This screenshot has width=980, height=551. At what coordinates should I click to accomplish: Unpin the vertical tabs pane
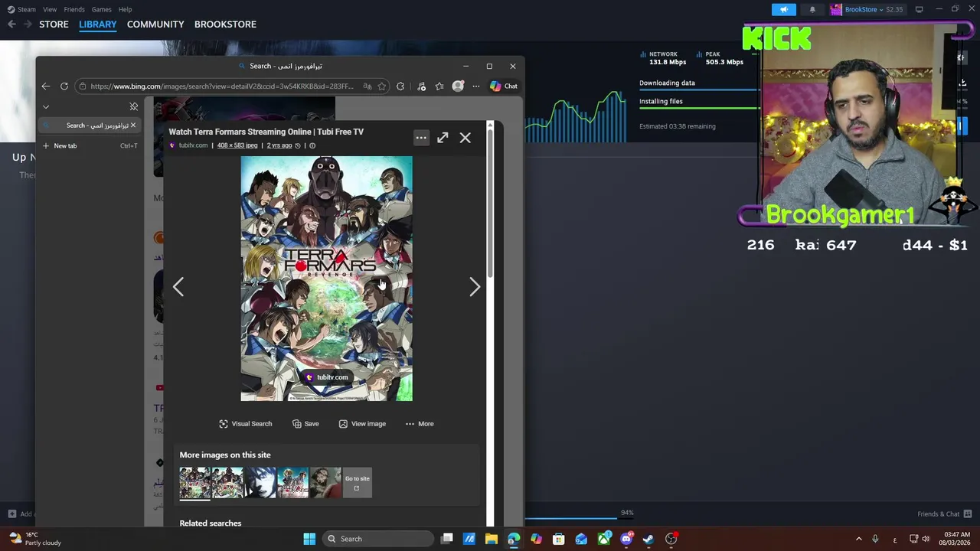tap(134, 106)
